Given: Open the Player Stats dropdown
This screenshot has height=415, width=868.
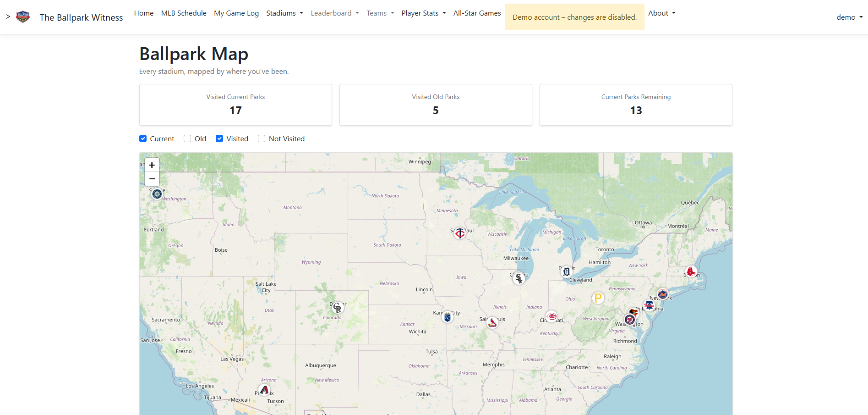Looking at the screenshot, I should click(x=423, y=13).
